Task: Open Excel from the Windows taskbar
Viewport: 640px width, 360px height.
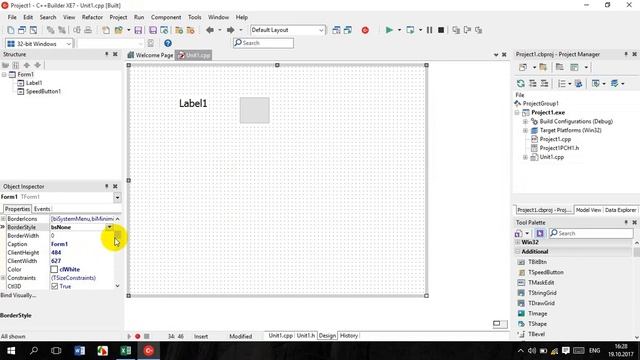Action: tap(126, 351)
